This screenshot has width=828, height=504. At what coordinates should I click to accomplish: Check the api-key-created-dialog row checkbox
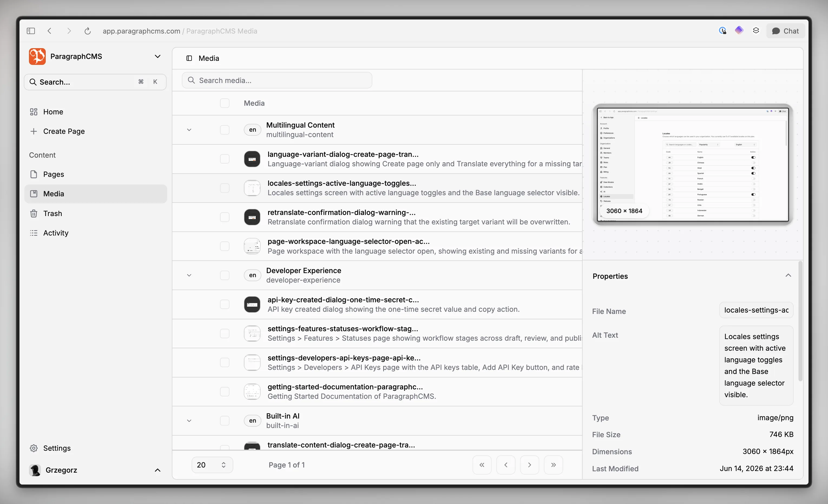(x=225, y=304)
